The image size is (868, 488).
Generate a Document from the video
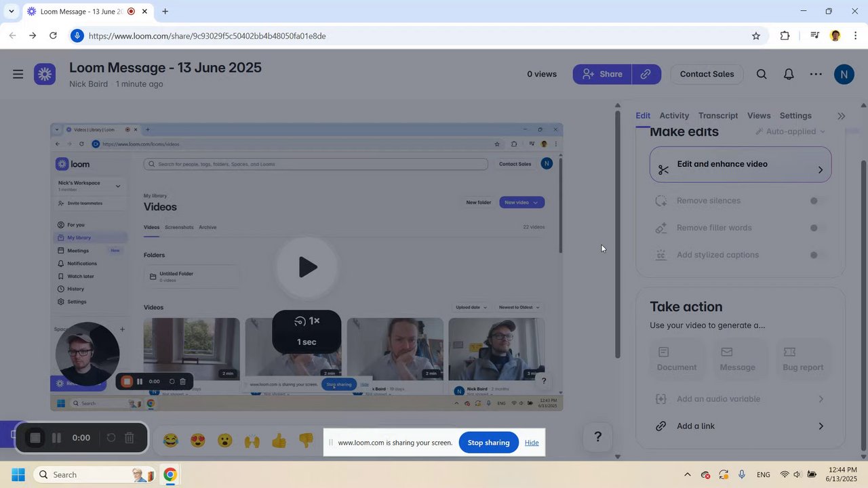coord(676,359)
